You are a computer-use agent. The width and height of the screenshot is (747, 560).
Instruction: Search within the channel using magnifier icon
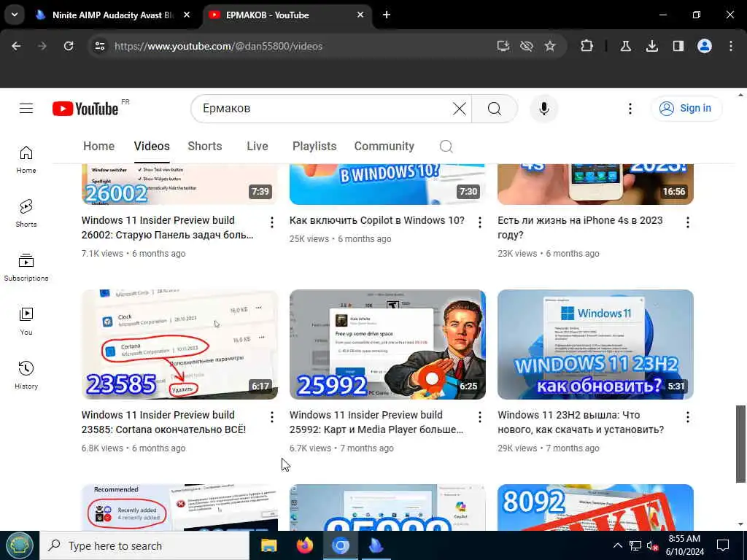pyautogui.click(x=446, y=146)
